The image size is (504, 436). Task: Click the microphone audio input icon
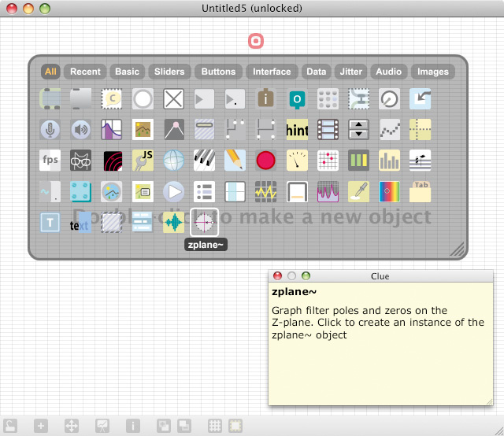click(x=50, y=129)
